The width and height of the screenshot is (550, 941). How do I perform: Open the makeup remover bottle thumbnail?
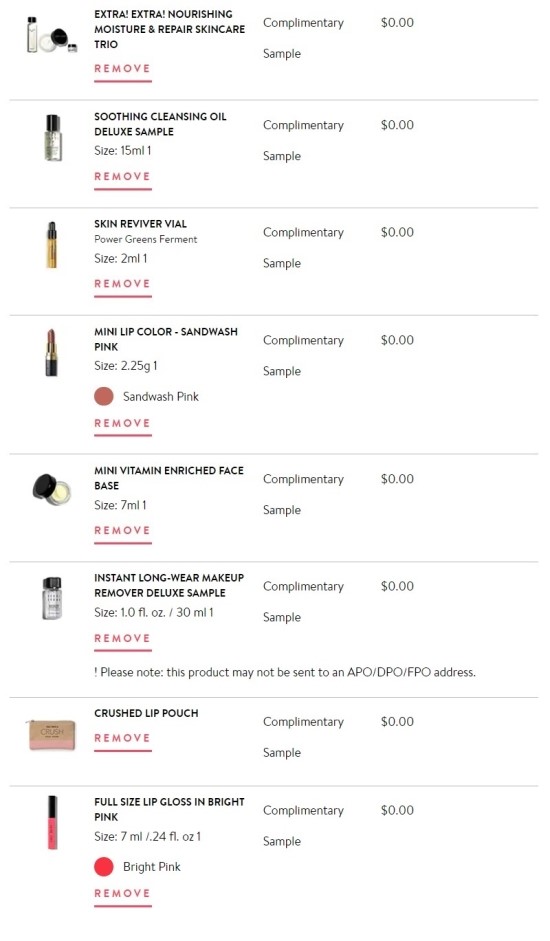coord(52,598)
